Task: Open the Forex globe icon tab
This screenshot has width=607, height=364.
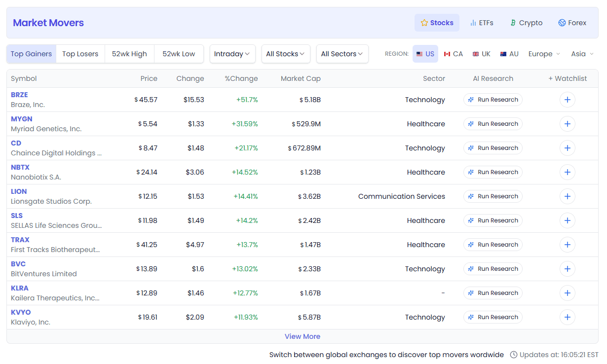Action: 572,23
